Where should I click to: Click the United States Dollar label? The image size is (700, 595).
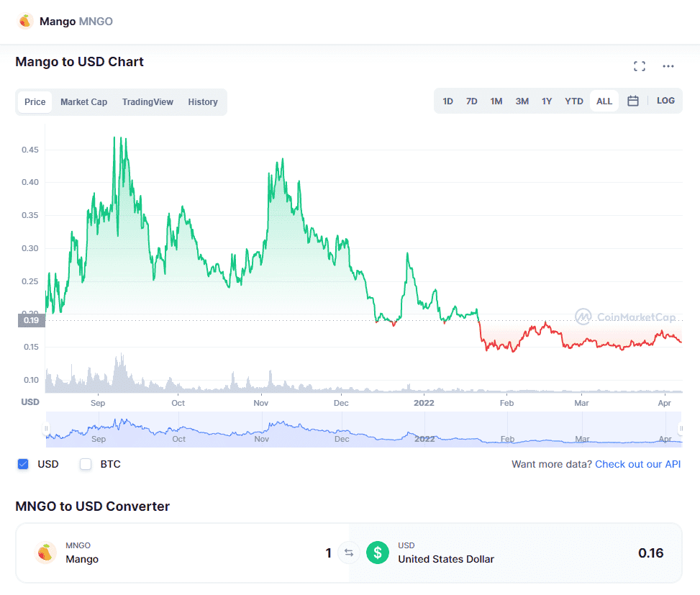tap(446, 559)
